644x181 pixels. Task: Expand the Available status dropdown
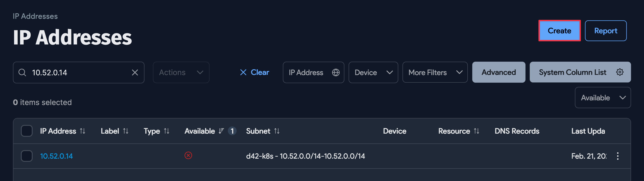point(603,97)
